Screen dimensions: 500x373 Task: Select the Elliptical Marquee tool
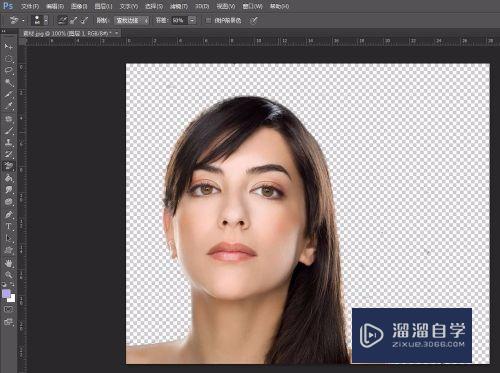point(9,59)
